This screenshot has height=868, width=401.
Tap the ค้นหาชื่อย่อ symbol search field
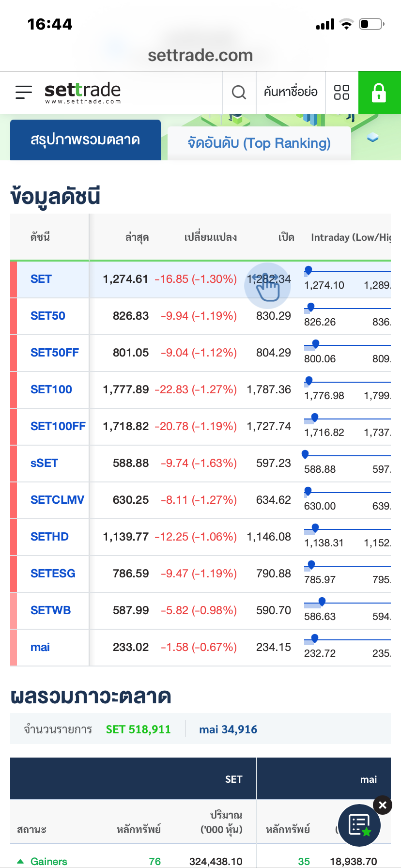(291, 92)
